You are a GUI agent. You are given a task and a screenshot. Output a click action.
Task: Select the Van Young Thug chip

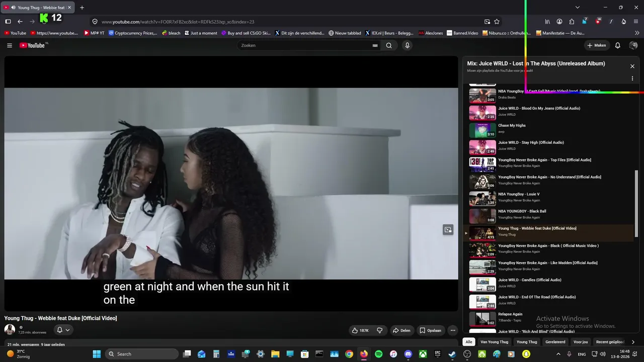tap(494, 342)
